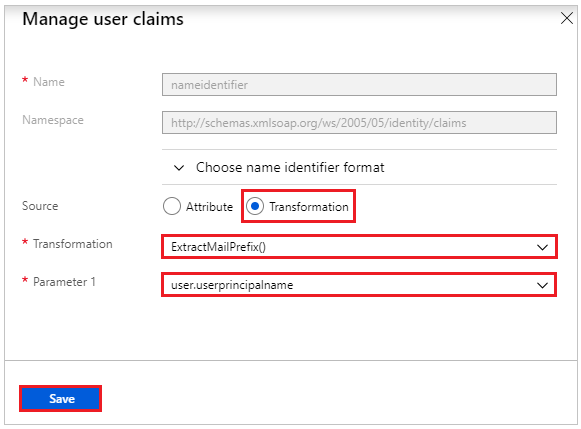Click the Source label
581x429 pixels.
coord(40,206)
